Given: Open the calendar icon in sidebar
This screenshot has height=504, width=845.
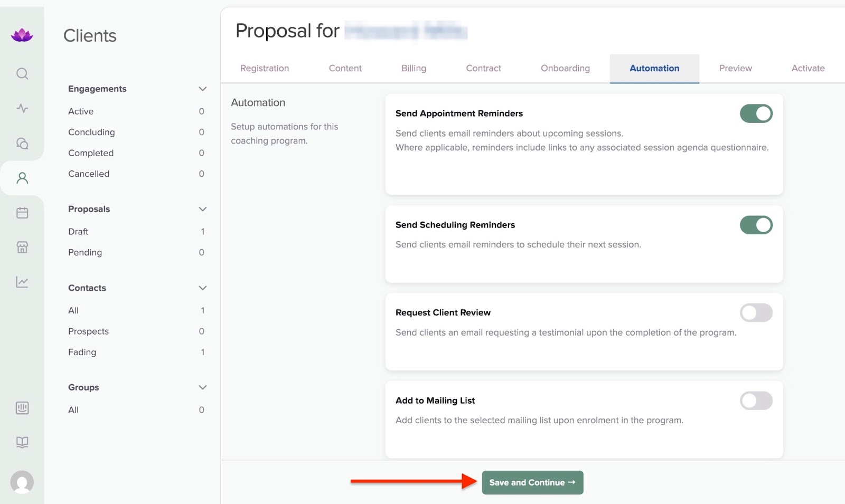Looking at the screenshot, I should coord(22,213).
